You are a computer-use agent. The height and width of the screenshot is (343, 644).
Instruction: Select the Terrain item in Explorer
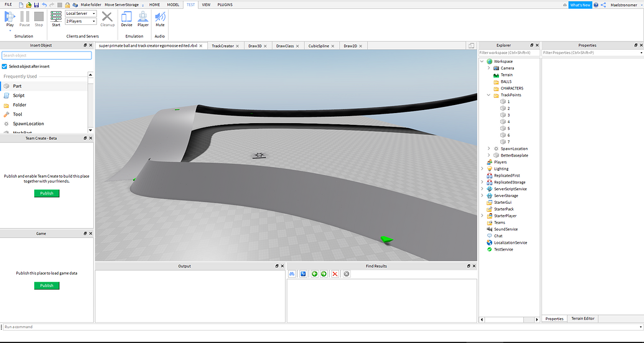(x=506, y=75)
